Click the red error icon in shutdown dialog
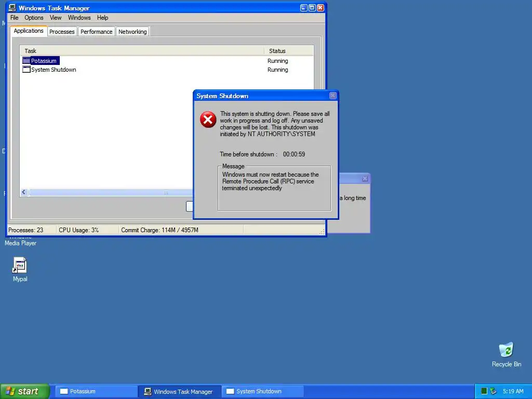 pyautogui.click(x=208, y=119)
